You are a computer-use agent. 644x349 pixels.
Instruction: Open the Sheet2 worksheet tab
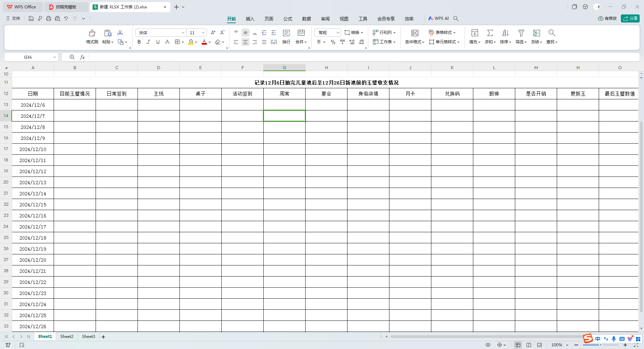pyautogui.click(x=67, y=337)
